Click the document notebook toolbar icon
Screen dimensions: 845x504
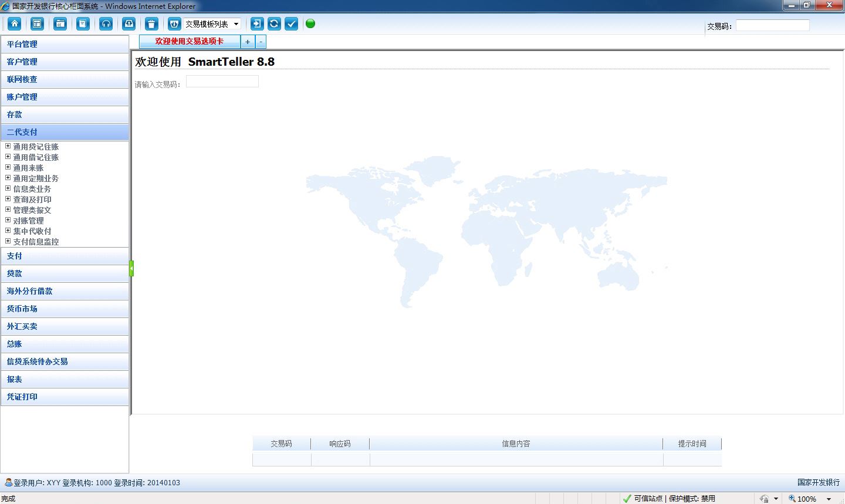point(83,23)
